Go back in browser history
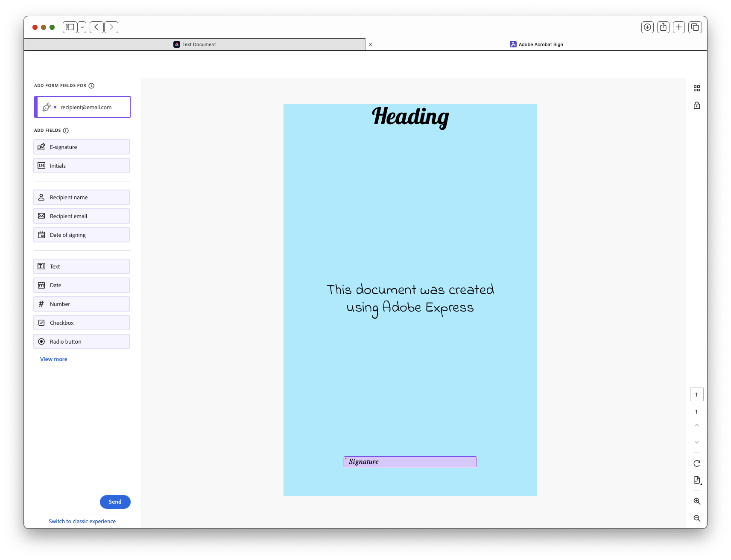 point(96,27)
